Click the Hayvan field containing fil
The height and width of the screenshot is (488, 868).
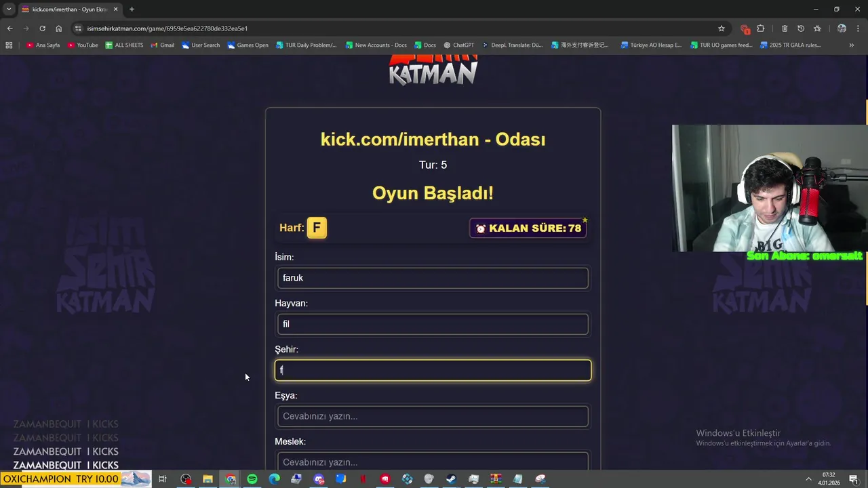433,324
